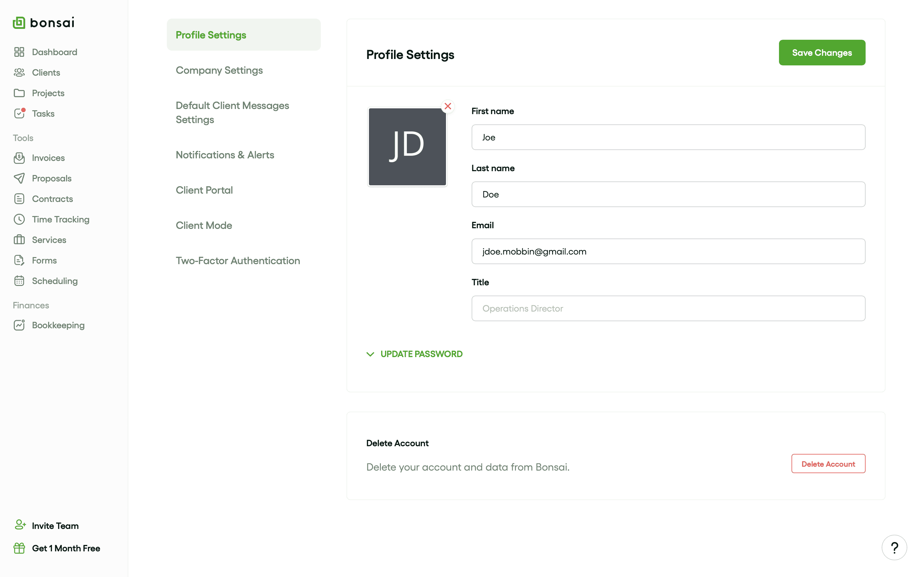924x577 pixels.
Task: Remove the JD profile picture
Action: pos(448,106)
